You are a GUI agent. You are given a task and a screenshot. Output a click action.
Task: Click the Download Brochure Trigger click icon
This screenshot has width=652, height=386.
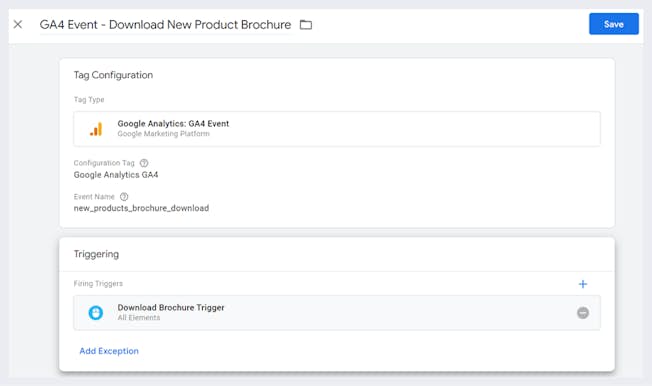[96, 313]
